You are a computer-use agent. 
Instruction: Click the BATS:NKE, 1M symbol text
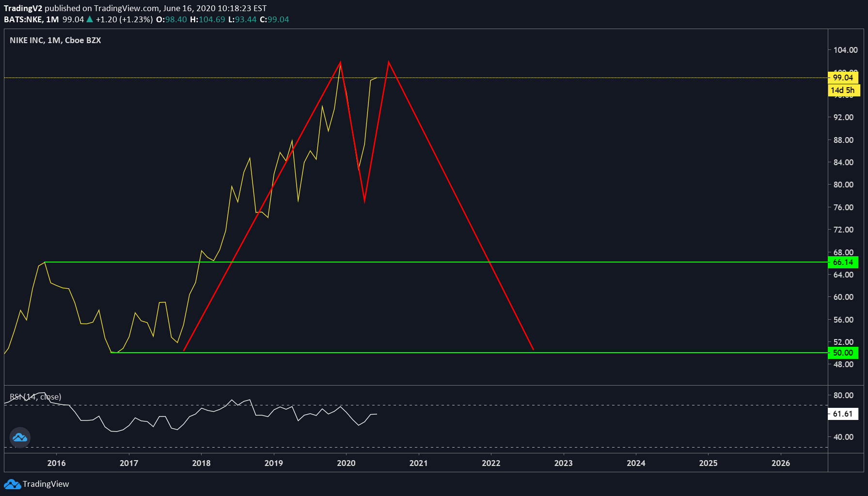[32, 19]
